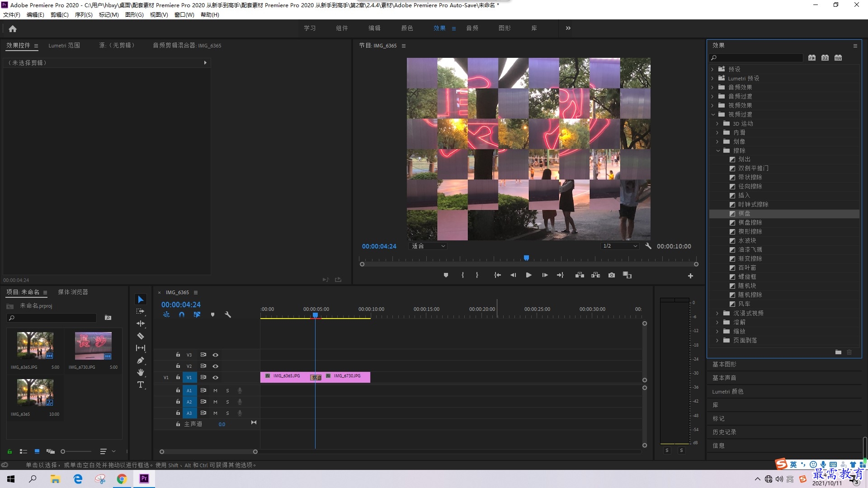Open the Button Editor plus icon
This screenshot has width=868, height=488.
tap(690, 276)
